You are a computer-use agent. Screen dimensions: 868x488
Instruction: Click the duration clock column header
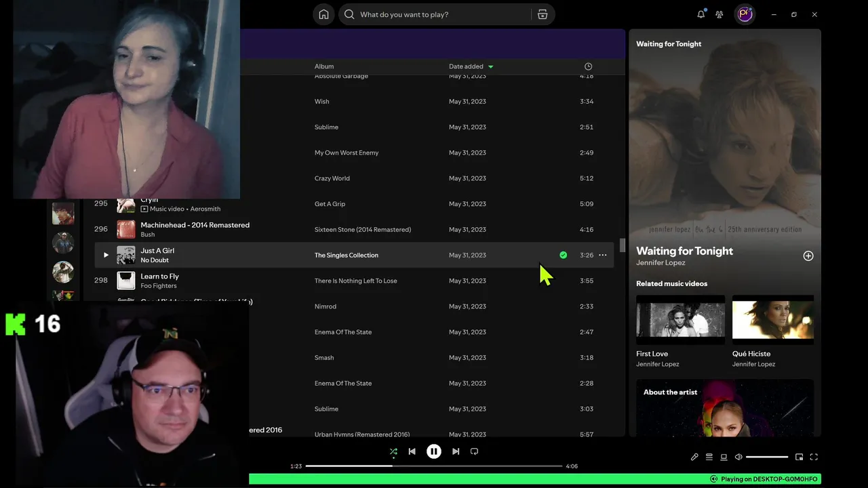(588, 66)
